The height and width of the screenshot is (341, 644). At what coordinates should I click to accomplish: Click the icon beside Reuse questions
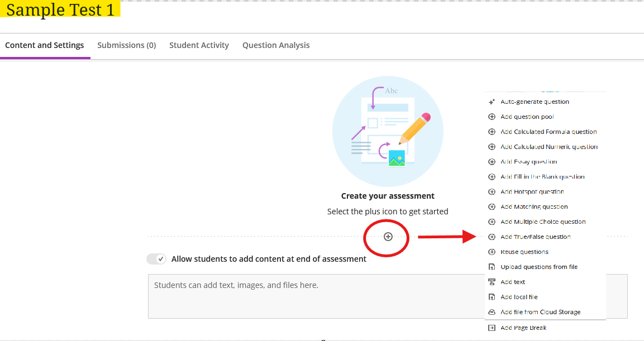coord(492,252)
